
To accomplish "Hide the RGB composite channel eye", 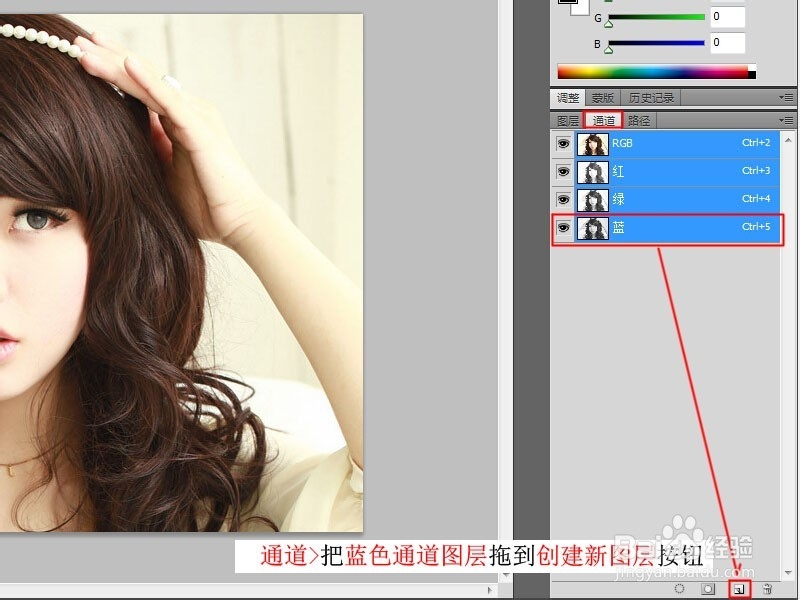I will pos(563,144).
